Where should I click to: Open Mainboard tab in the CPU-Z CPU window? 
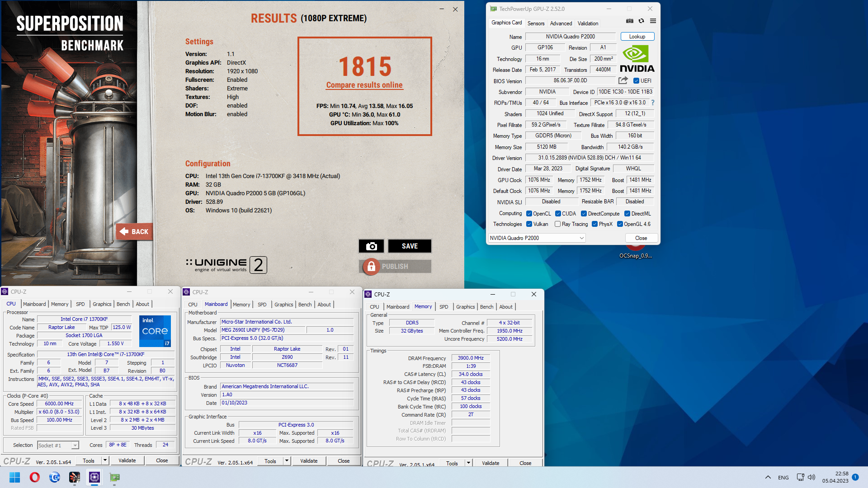(34, 305)
